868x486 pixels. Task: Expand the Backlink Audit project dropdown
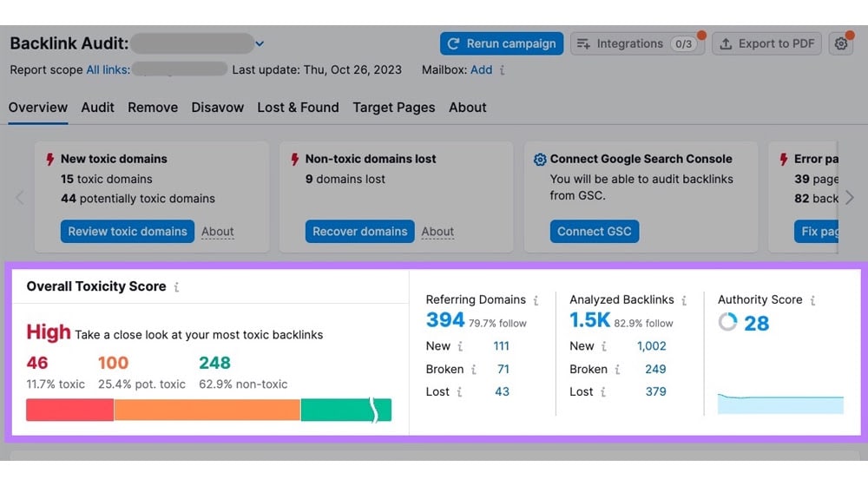[260, 43]
